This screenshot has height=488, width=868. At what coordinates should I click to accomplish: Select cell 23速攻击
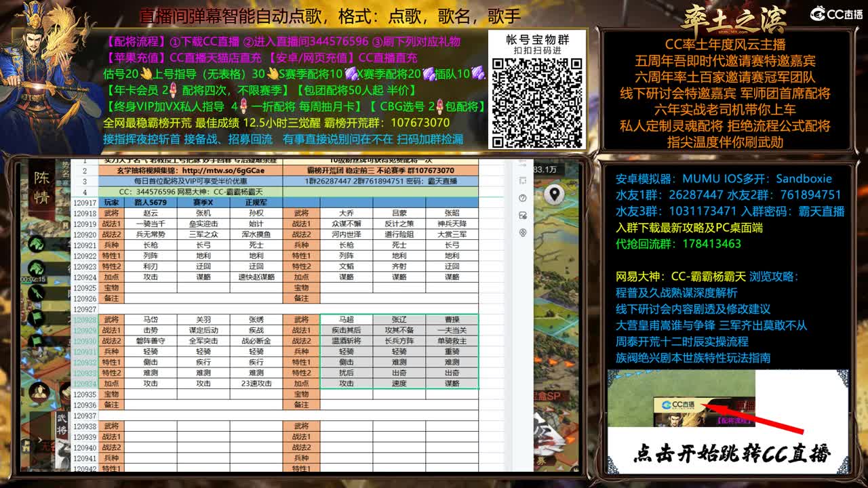click(256, 383)
